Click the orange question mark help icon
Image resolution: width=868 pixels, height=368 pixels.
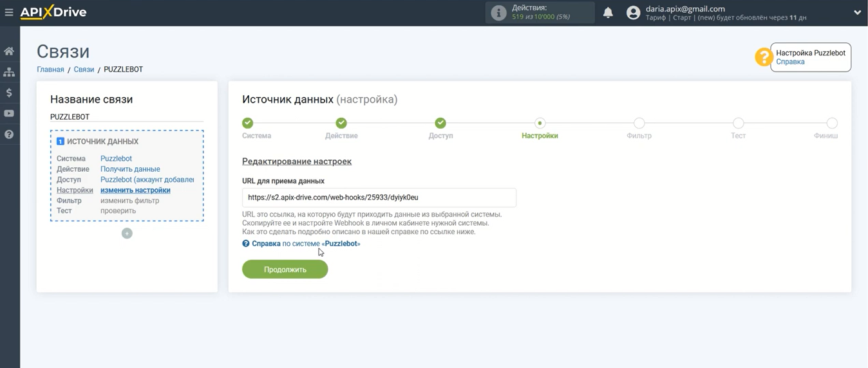pyautogui.click(x=764, y=57)
